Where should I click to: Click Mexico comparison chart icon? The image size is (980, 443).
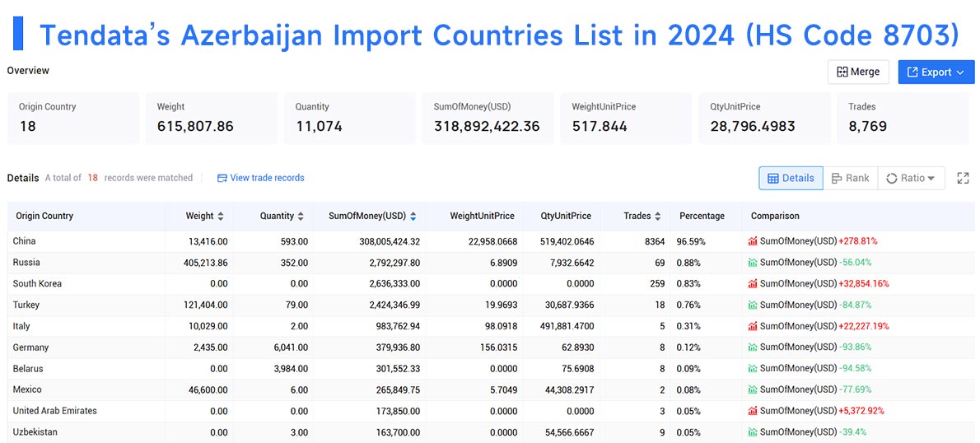coord(753,390)
